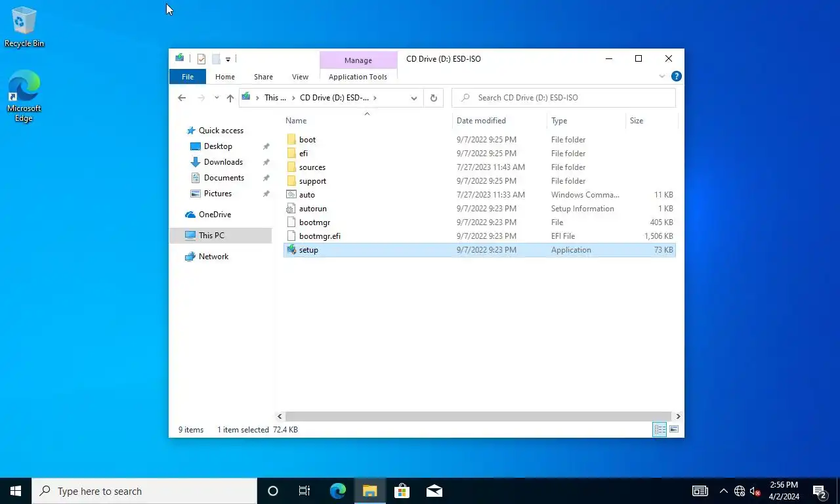Switch to Large icons view in status bar
This screenshot has height=504, width=840.
pyautogui.click(x=674, y=430)
